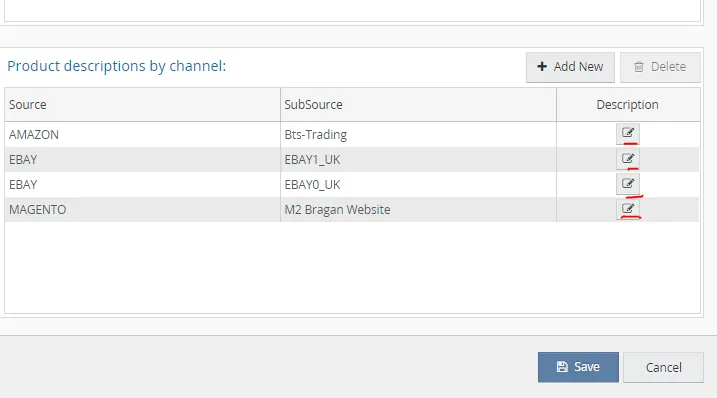Select the MAGENTO source cell
717x398 pixels.
coord(142,210)
